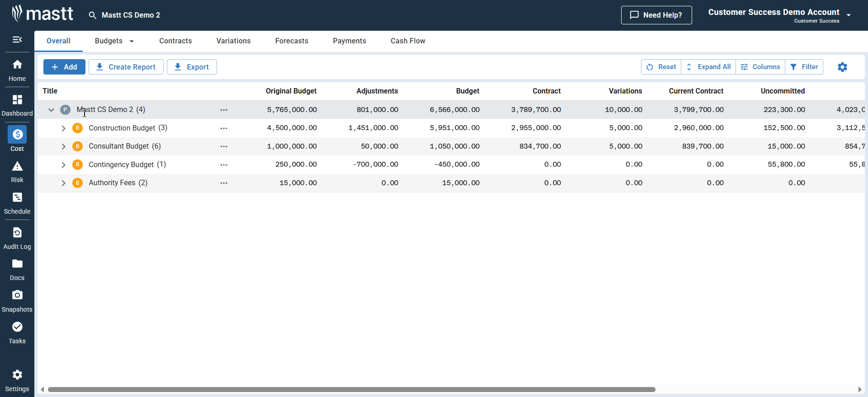
Task: Click the Variations column header
Action: pyautogui.click(x=625, y=91)
